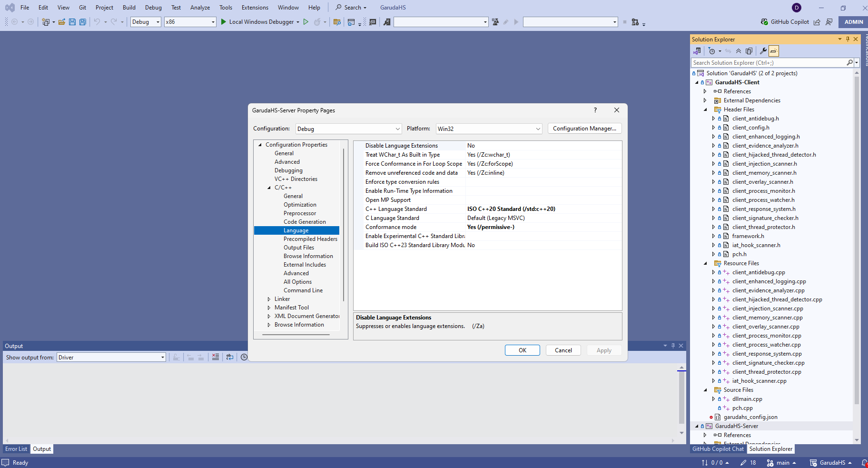
Task: Click the Save All icon in toolbar
Action: 83,22
